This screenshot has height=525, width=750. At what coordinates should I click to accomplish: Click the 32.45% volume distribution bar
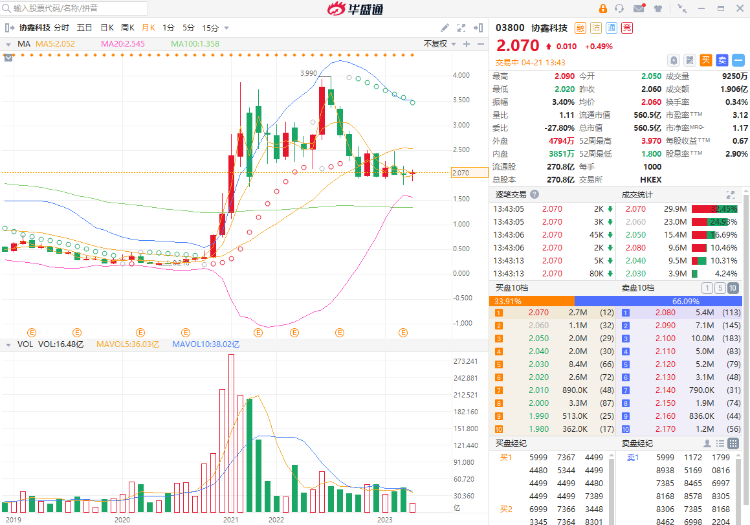715,209
